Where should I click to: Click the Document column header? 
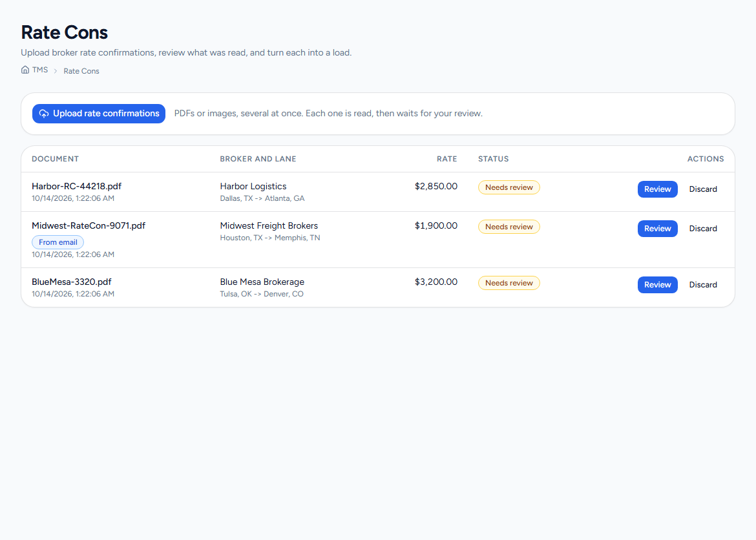(x=56, y=159)
